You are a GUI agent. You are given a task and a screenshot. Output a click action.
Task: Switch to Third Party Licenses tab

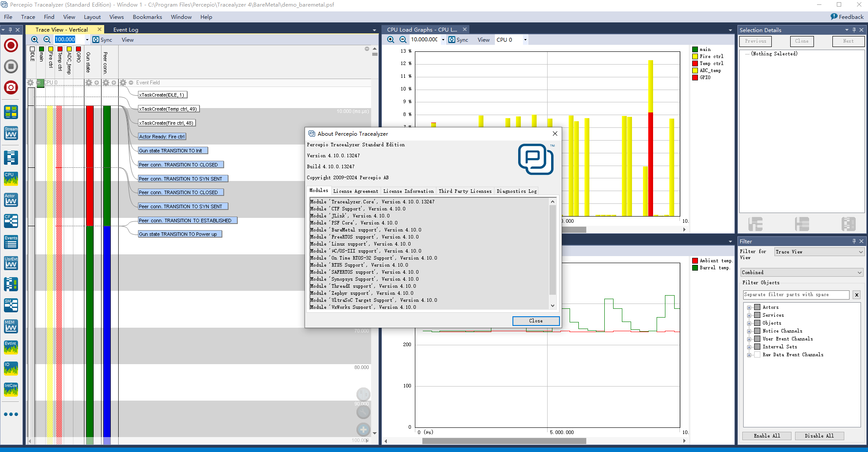point(465,191)
